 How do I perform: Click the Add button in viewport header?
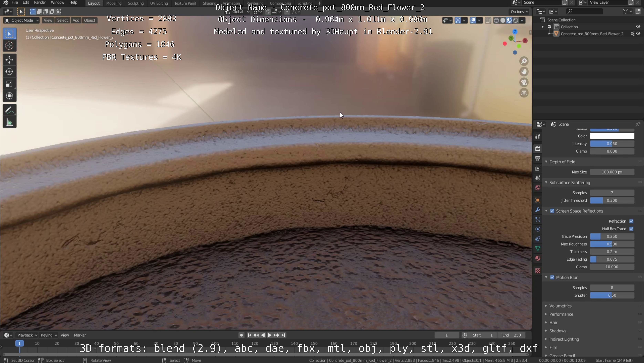76,20
